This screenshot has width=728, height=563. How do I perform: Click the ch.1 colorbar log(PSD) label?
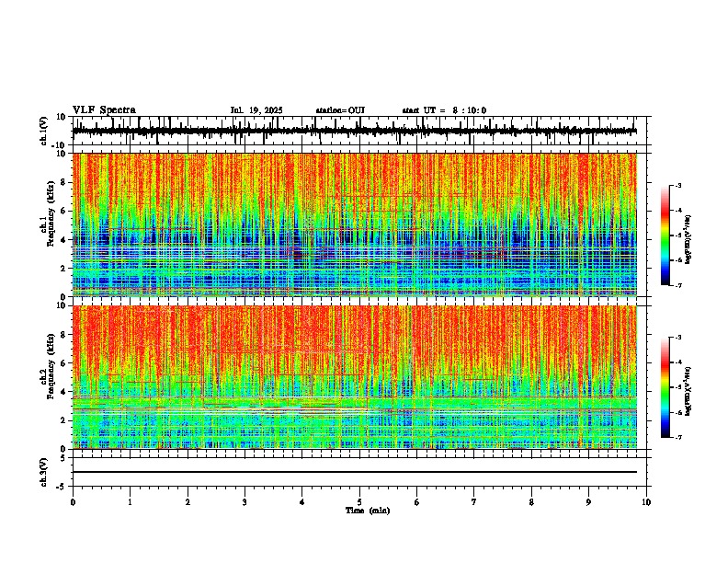688,240
